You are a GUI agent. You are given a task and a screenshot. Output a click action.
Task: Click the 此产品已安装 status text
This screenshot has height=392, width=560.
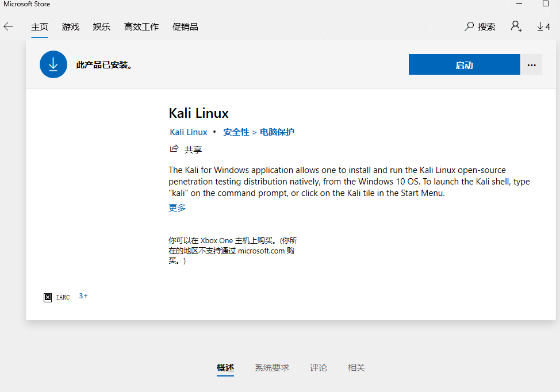pos(104,65)
